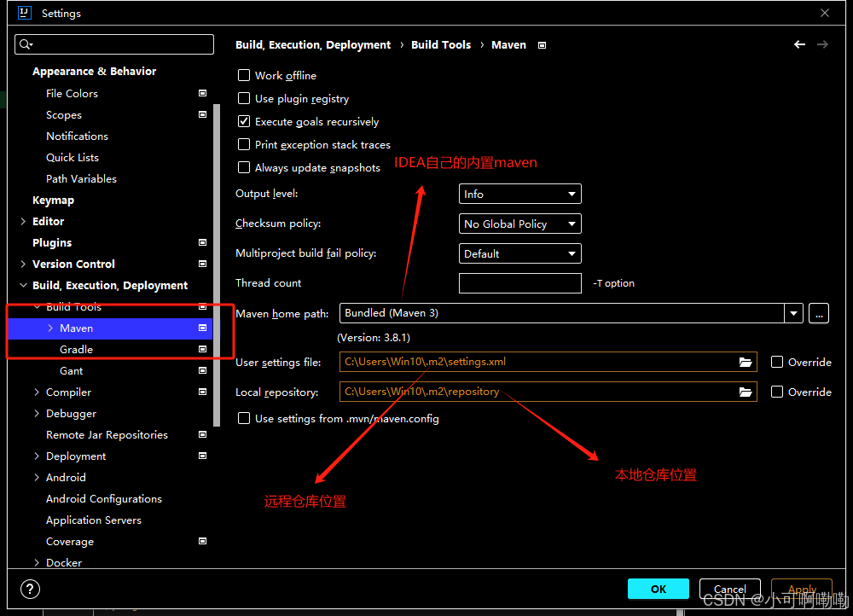Collapse Build, Execution, Deployment node
Image resolution: width=853 pixels, height=616 pixels.
pos(23,285)
